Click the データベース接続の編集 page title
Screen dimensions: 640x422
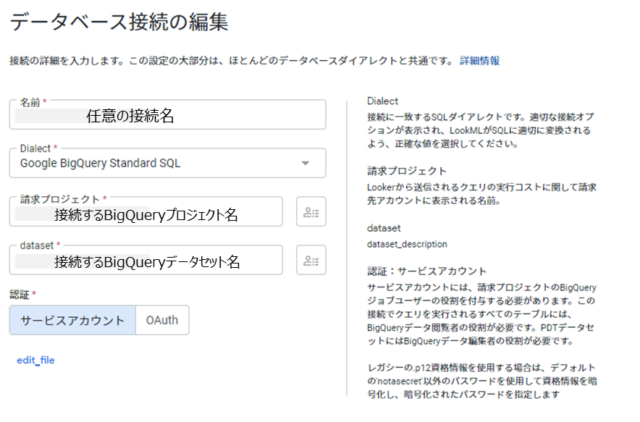[119, 22]
